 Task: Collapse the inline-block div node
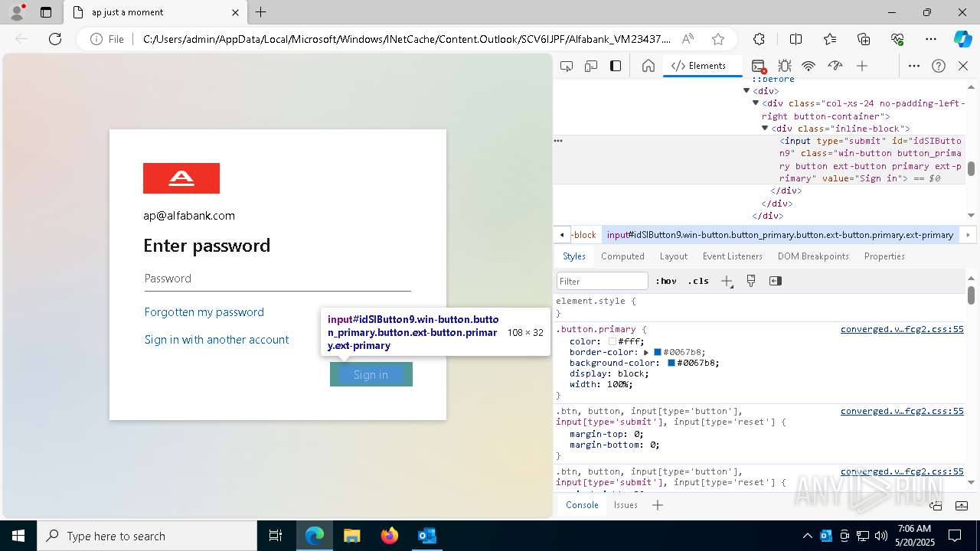pos(765,129)
